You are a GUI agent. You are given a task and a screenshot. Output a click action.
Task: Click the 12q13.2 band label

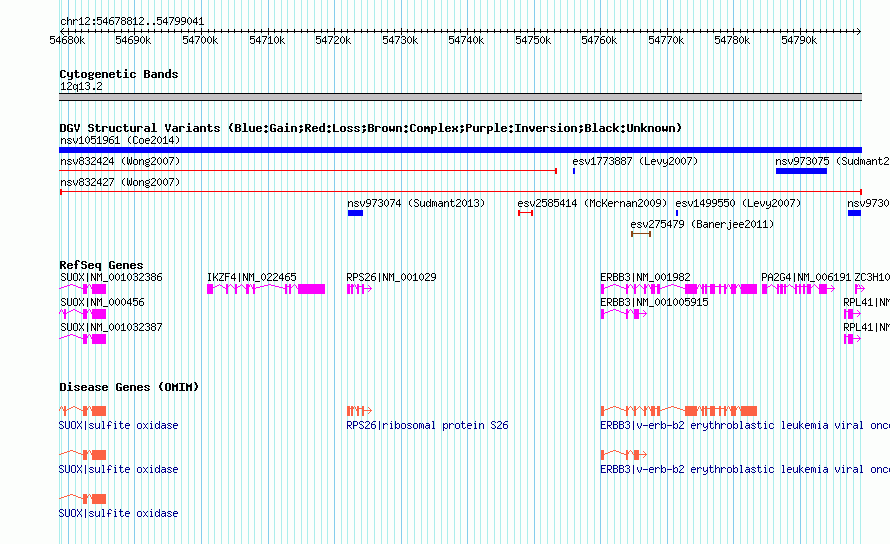[81, 86]
